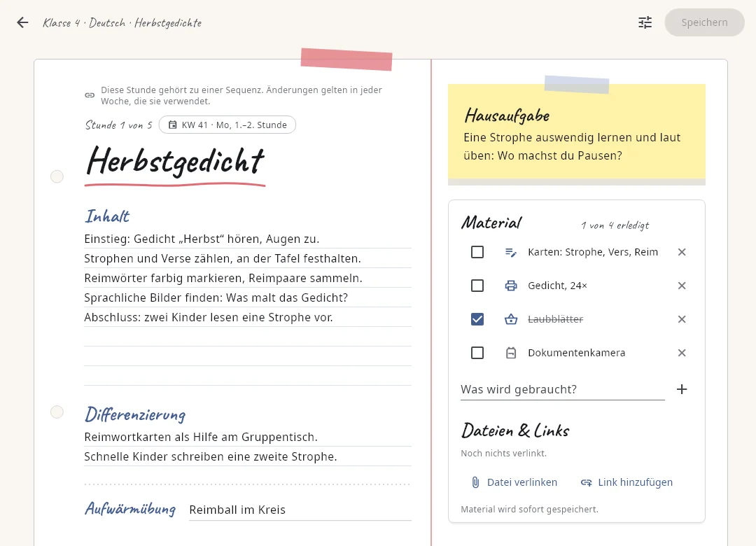Click the 'Material wird sofort gespeichert.' note
This screenshot has width=756, height=546.
pos(529,510)
